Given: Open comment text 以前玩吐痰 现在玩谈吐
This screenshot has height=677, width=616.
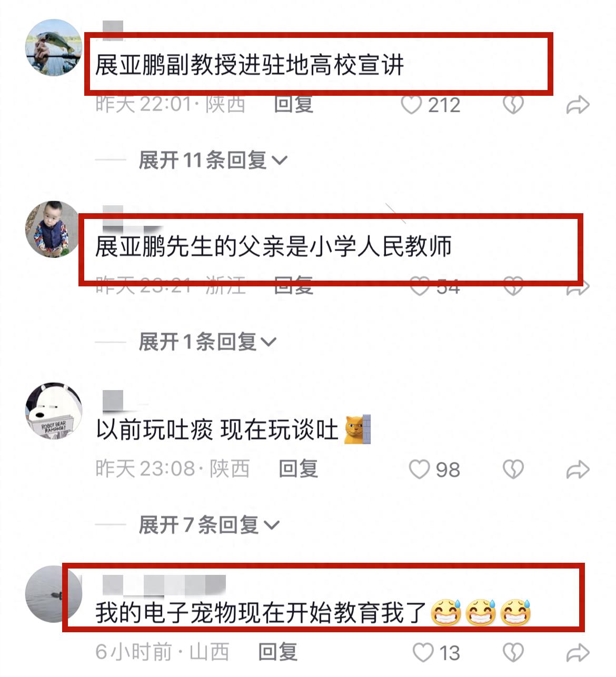Looking at the screenshot, I should (217, 431).
